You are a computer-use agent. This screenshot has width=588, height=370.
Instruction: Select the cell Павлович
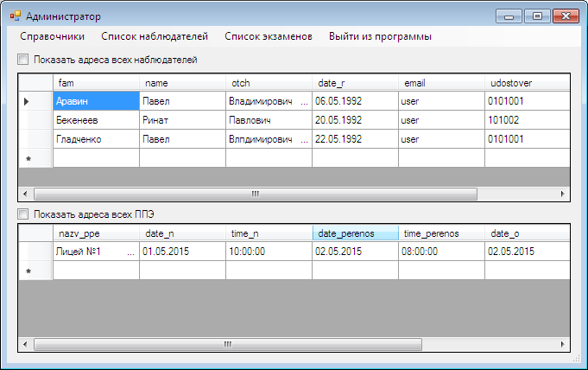(269, 120)
